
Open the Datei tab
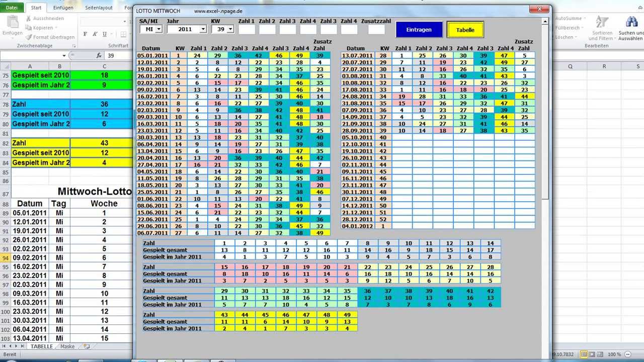[x=12, y=8]
